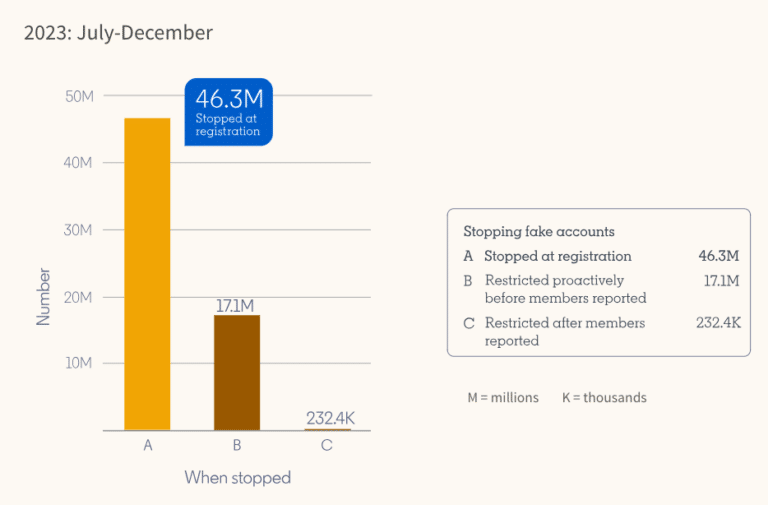Click the 50M y-axis label
Viewport: 768px width, 505px height.
point(79,96)
